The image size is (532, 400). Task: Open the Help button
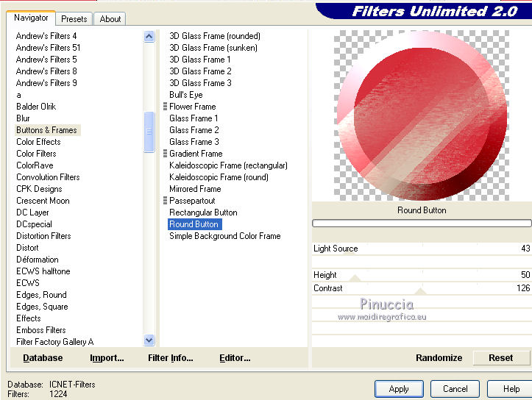511,389
